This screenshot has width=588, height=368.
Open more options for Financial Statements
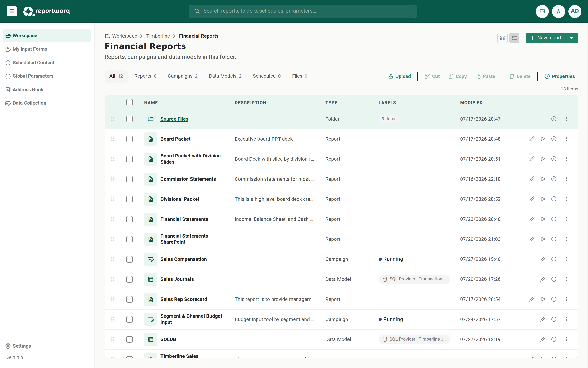pos(566,219)
